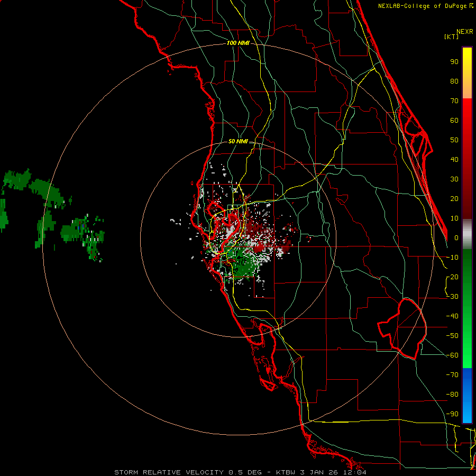This screenshot has height=476, width=476.
Task: Click the 50 NMI range ring label
Action: click(238, 141)
